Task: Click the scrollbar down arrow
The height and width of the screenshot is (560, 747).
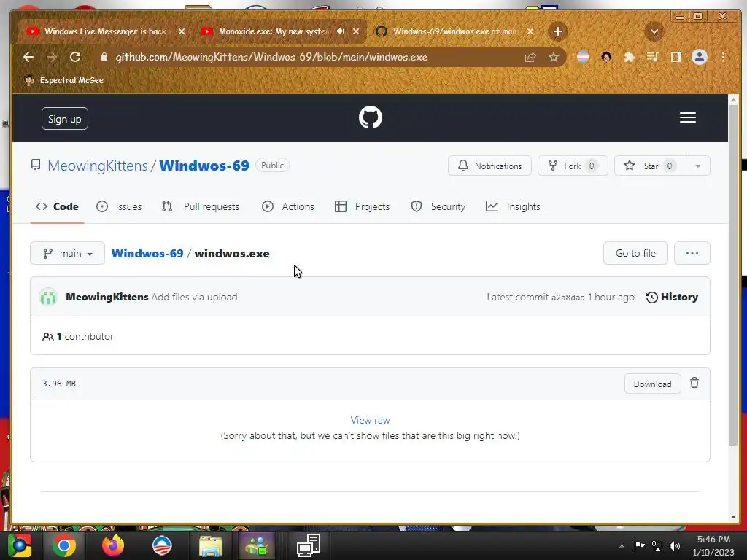Action: (x=733, y=517)
